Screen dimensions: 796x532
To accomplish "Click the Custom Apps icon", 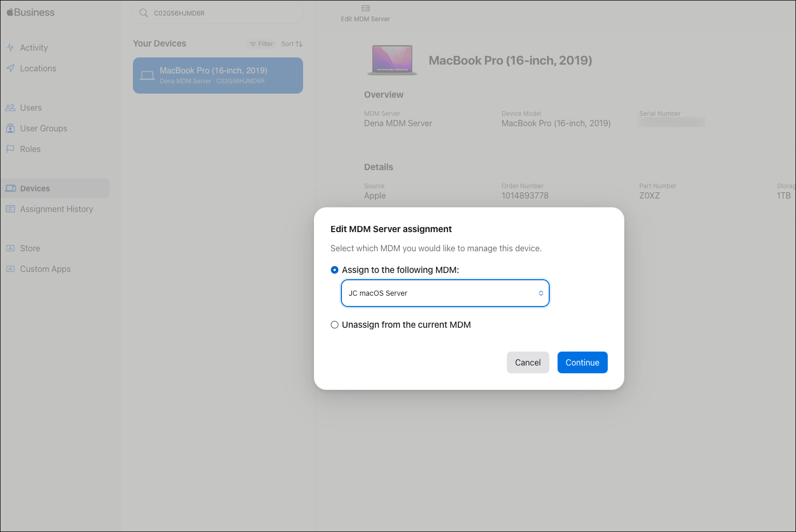I will coord(10,269).
